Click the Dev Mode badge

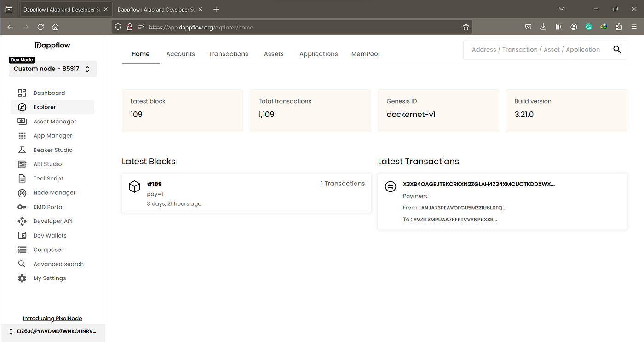[22, 60]
